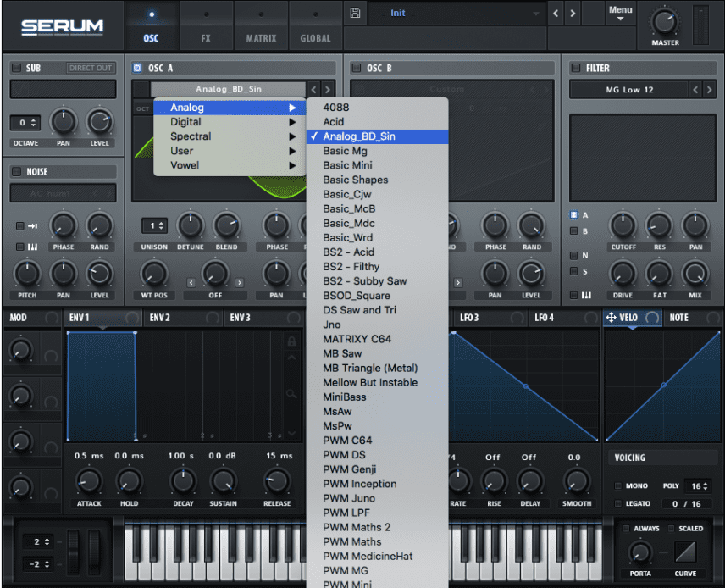Toggle filter routing for oscillator B

point(573,230)
